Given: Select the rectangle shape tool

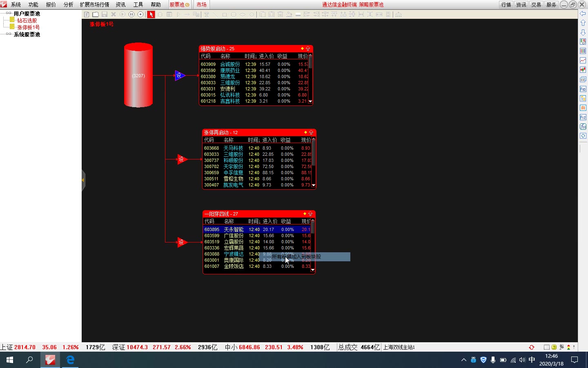Looking at the screenshot, I should click(x=225, y=14).
